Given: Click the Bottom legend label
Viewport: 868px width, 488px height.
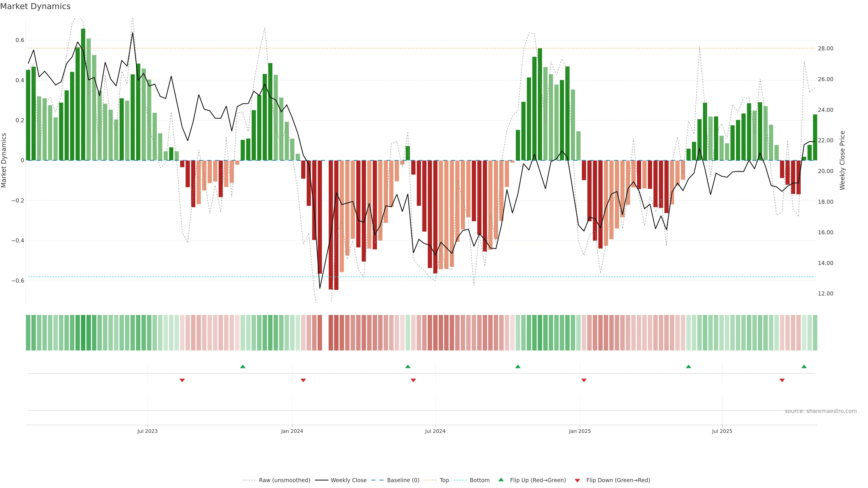Looking at the screenshot, I should coord(479,480).
